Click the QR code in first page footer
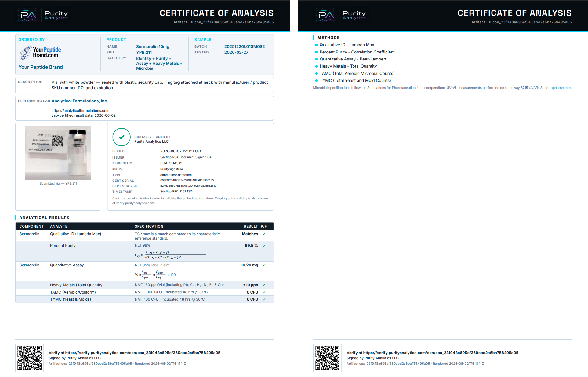This screenshot has height=377, width=588. (x=29, y=358)
